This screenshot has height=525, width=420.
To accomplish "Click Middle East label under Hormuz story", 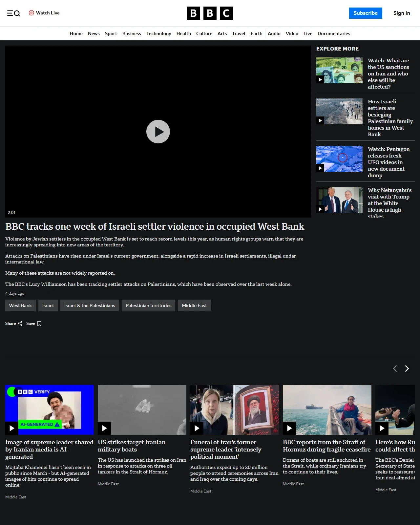I will pos(293,484).
